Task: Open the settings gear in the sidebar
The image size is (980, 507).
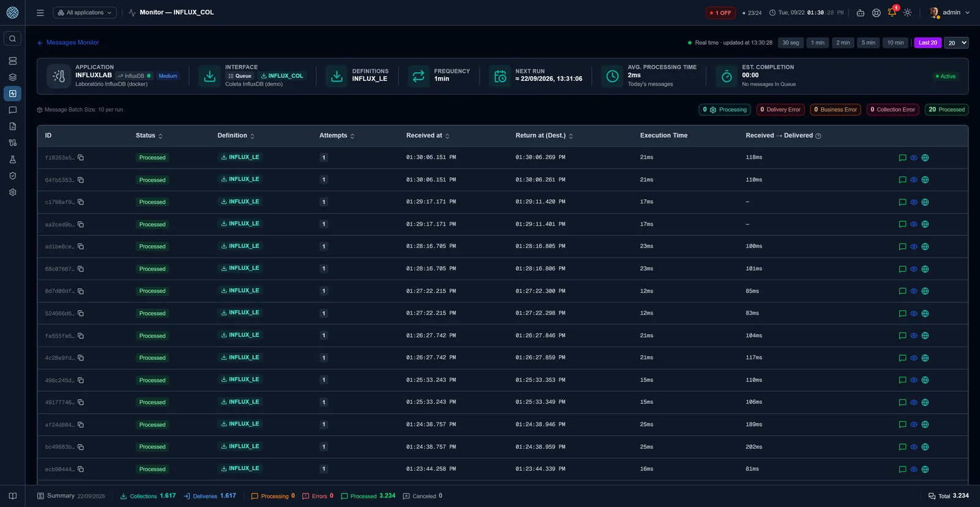Action: (x=12, y=193)
